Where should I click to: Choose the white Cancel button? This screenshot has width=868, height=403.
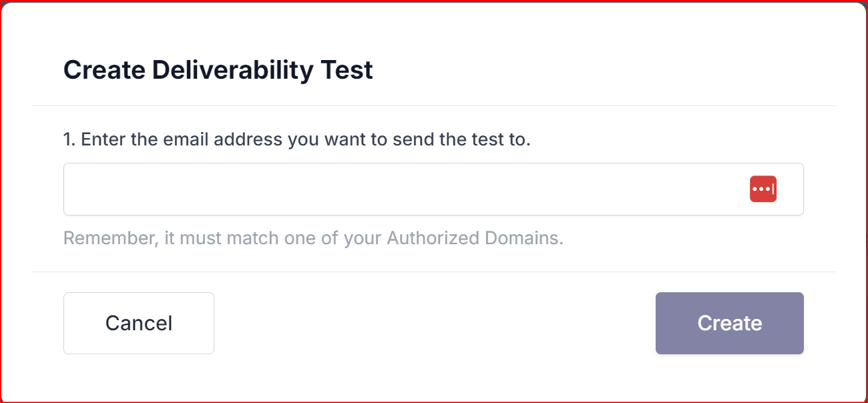[139, 323]
